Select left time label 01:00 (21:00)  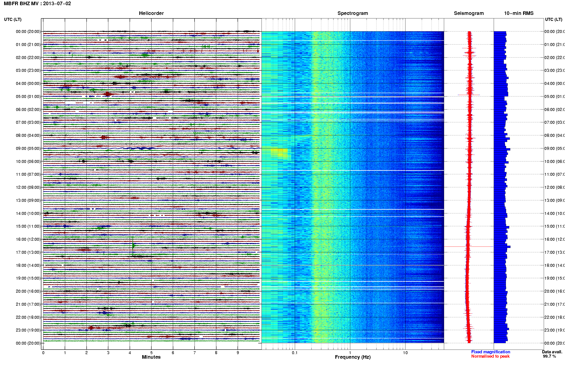click(28, 44)
